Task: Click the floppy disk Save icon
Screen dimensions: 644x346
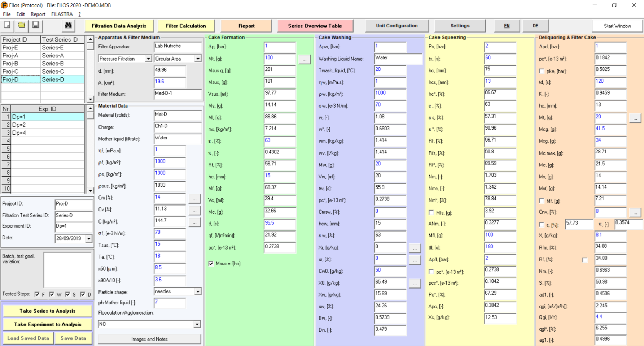Action: point(36,25)
